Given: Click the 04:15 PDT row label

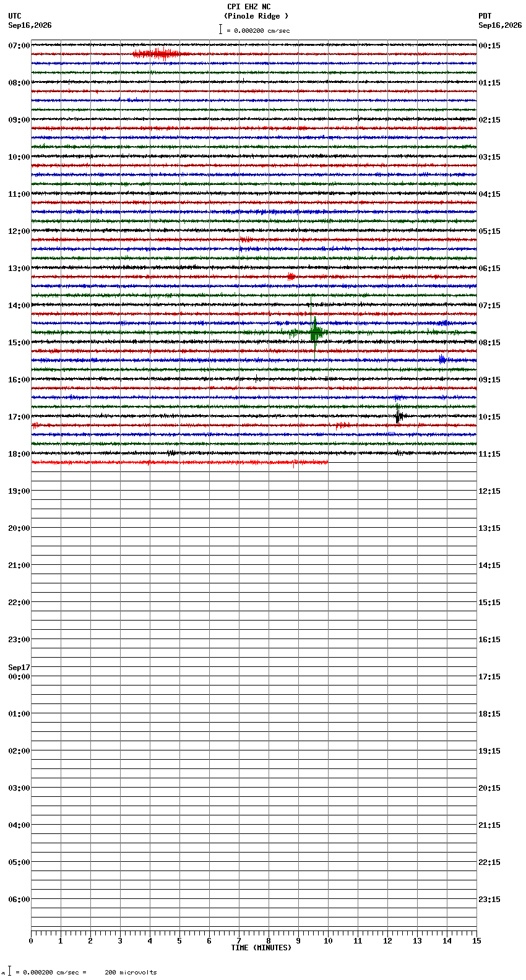Looking at the screenshot, I should (489, 194).
